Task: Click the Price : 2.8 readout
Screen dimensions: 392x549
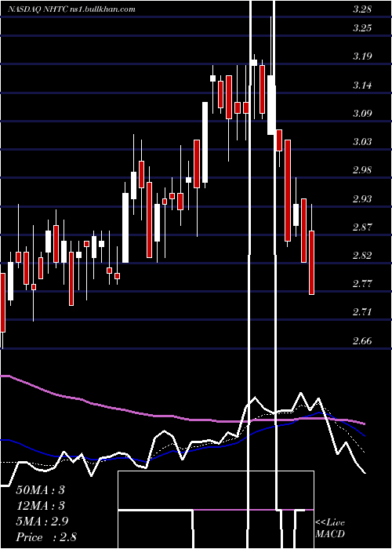Action: click(46, 537)
